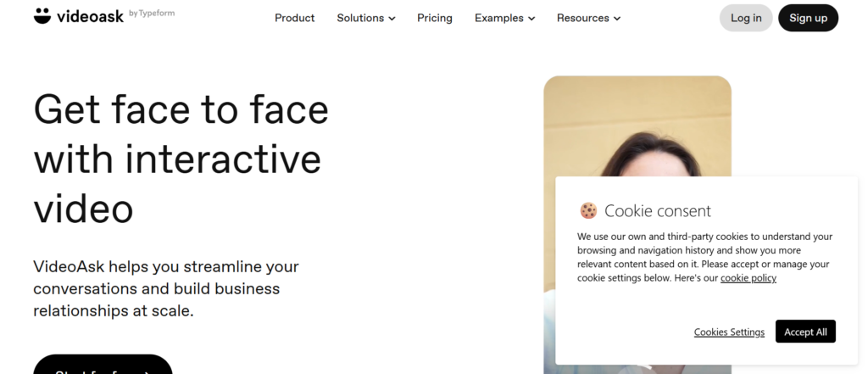Follow the cookie policy link

pyautogui.click(x=748, y=278)
